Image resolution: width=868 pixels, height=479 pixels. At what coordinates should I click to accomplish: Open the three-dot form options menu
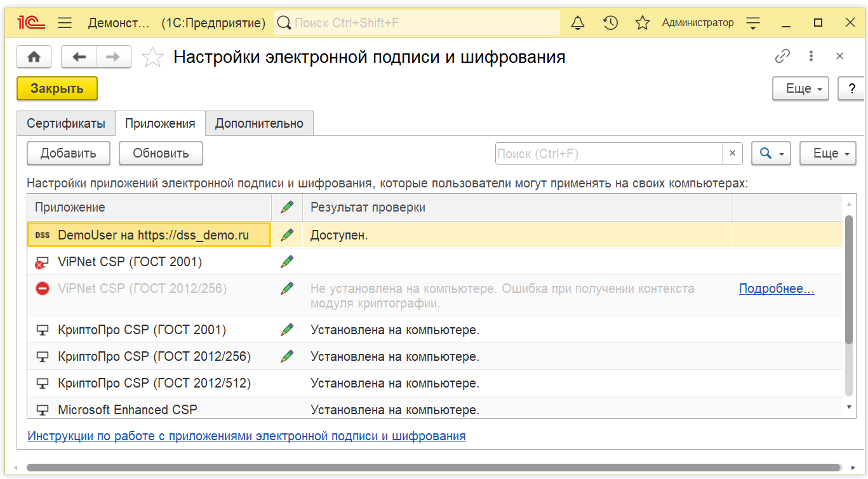click(811, 57)
